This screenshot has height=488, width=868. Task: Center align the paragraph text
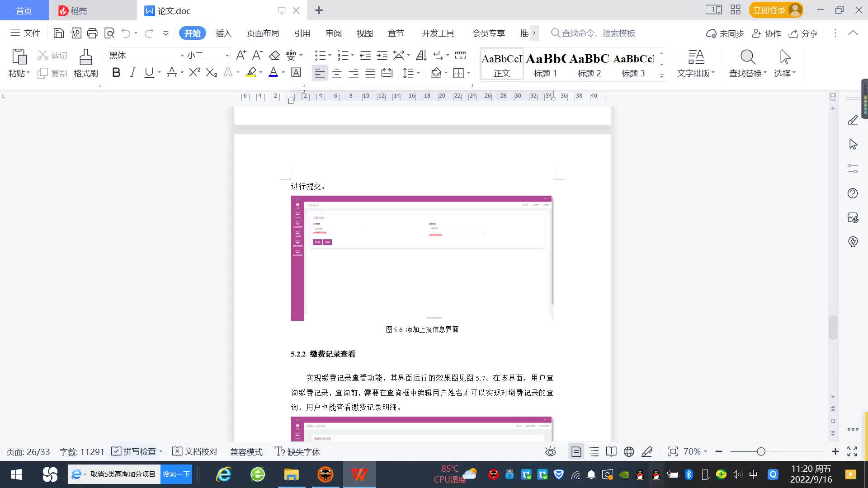click(337, 73)
